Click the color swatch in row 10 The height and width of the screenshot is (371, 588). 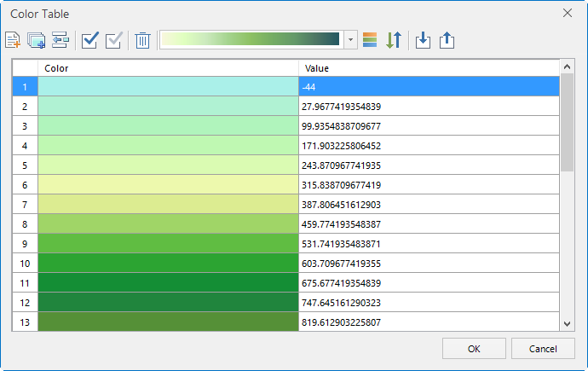pos(168,264)
